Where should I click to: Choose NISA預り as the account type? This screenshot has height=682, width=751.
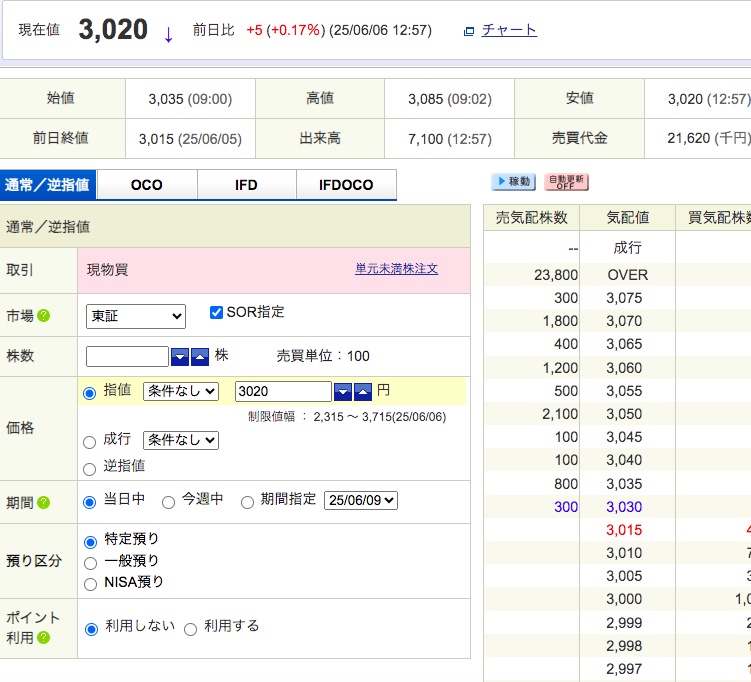tap(90, 583)
